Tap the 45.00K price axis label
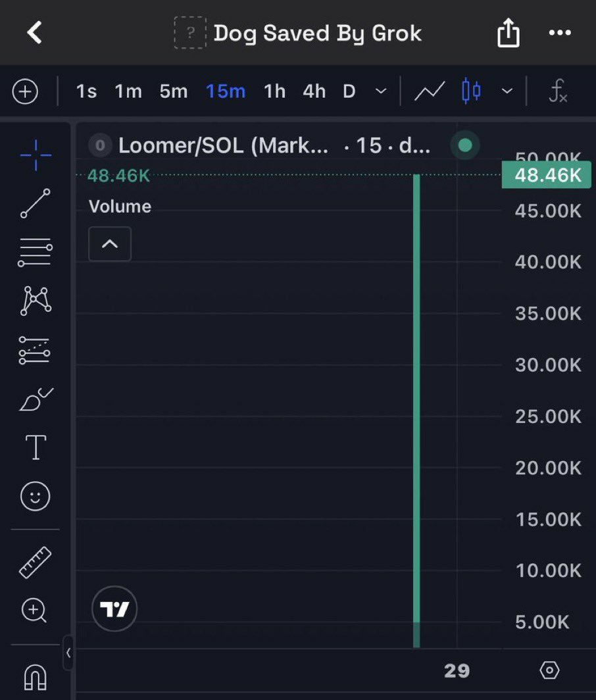Viewport: 596px width, 700px height. coord(548,211)
